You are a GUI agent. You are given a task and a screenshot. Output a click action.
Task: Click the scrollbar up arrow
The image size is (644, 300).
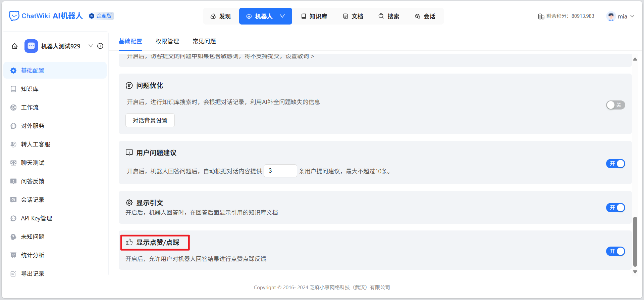click(635, 59)
